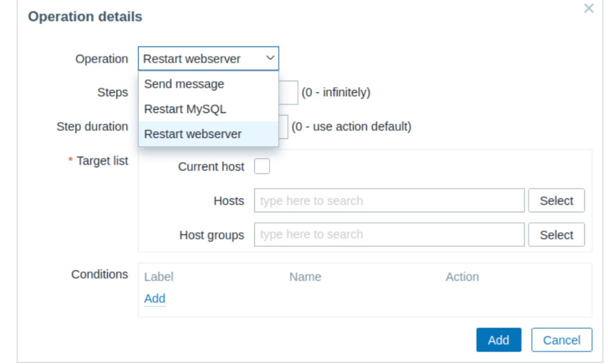Viewport: 608px width, 364px height.
Task: Focus the Step duration input box
Action: click(x=283, y=127)
